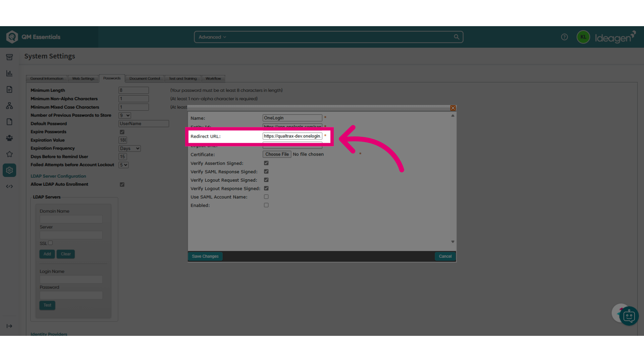The width and height of the screenshot is (644, 362).
Task: Click the LDAP Test button
Action: tap(47, 305)
